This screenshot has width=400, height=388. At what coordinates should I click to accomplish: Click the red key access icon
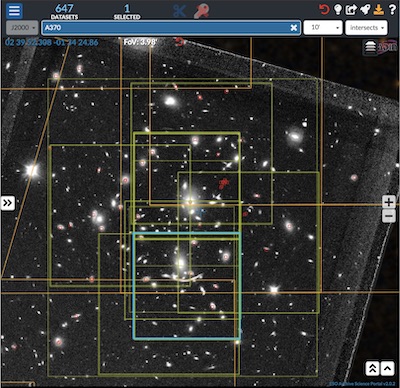click(201, 11)
